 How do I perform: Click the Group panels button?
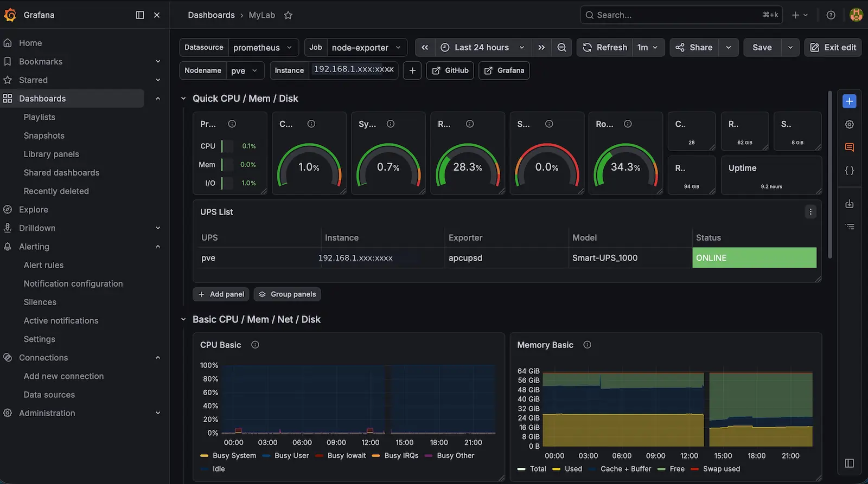pos(288,294)
